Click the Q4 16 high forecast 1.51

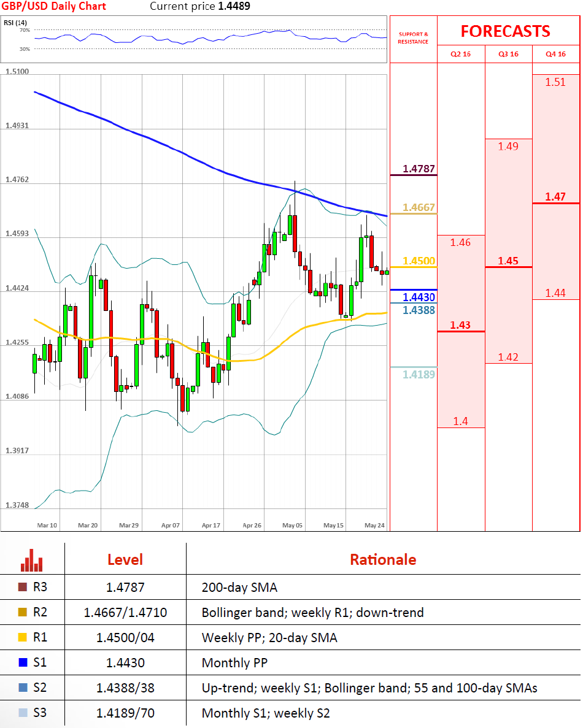[x=555, y=82]
